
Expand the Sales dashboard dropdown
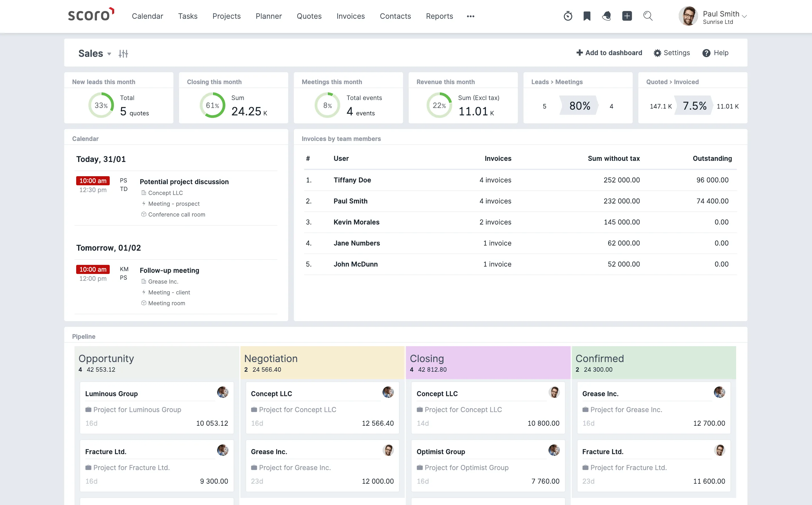(109, 54)
